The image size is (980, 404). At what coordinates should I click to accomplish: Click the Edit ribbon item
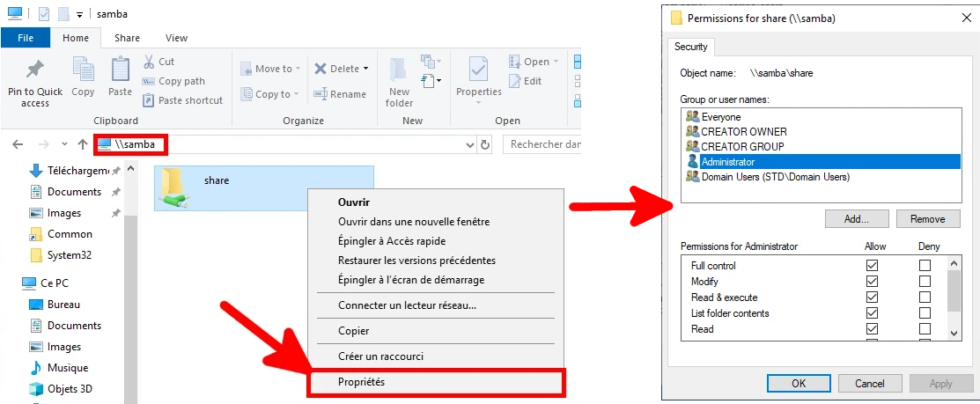[526, 81]
